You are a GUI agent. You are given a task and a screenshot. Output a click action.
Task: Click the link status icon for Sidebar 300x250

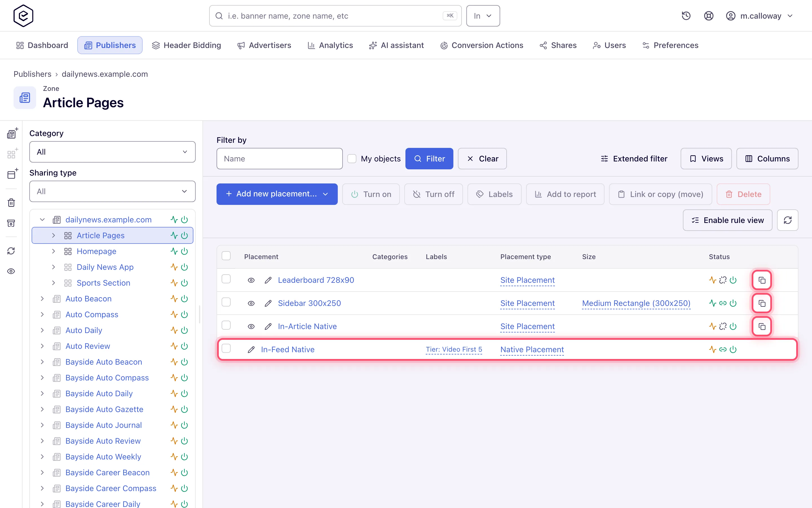pos(723,303)
